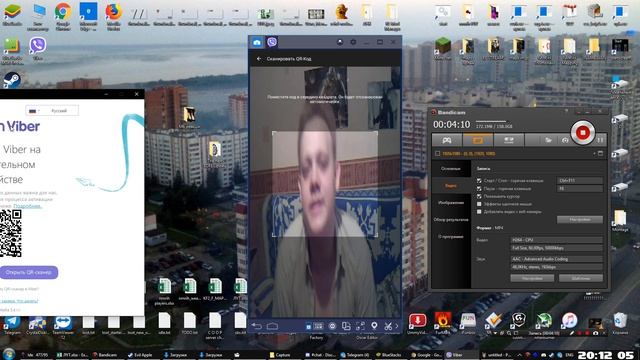Image resolution: width=640 pixels, height=360 pixels.
Task: Click Bandicam screenshot camera icon
Action: click(565, 140)
